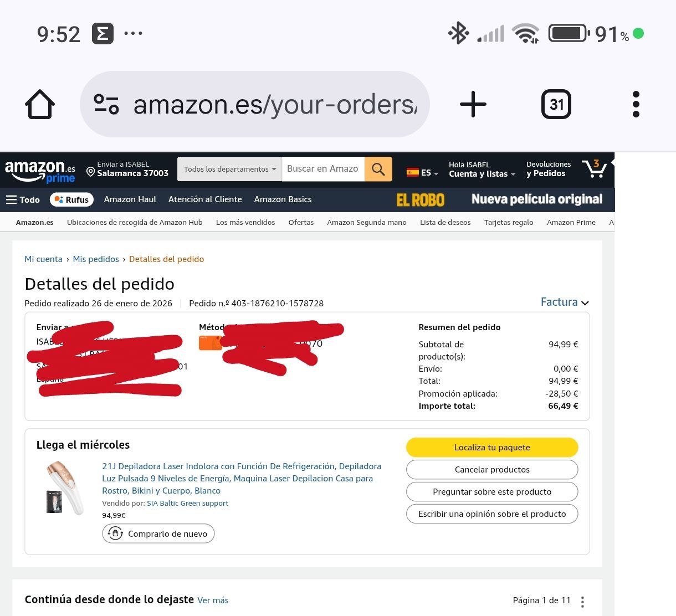
Task: Tap the site settings icon in address bar
Action: click(x=106, y=104)
